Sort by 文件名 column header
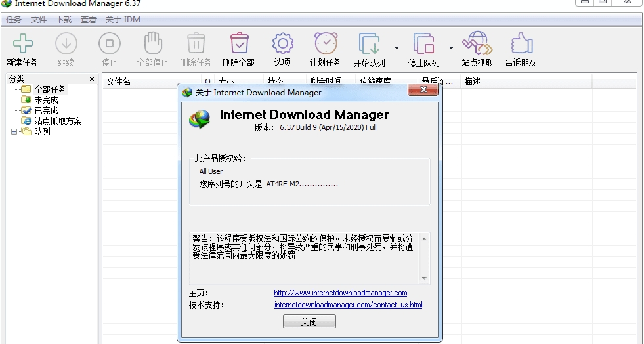Screen dimensions: 644x344 [x=119, y=81]
